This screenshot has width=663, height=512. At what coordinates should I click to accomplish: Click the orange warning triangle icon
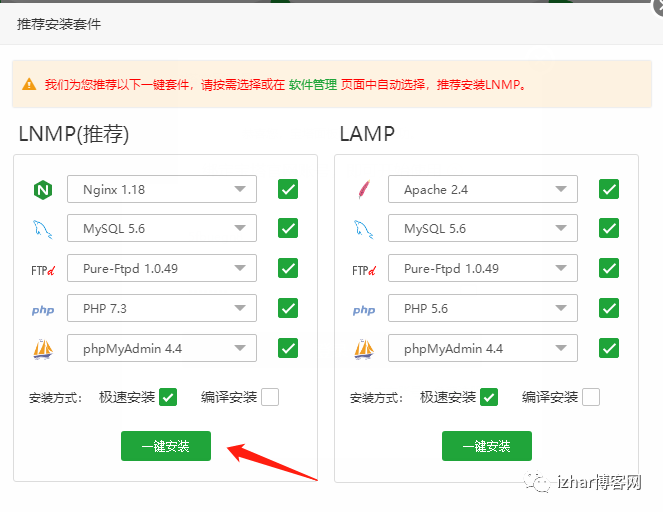point(29,84)
